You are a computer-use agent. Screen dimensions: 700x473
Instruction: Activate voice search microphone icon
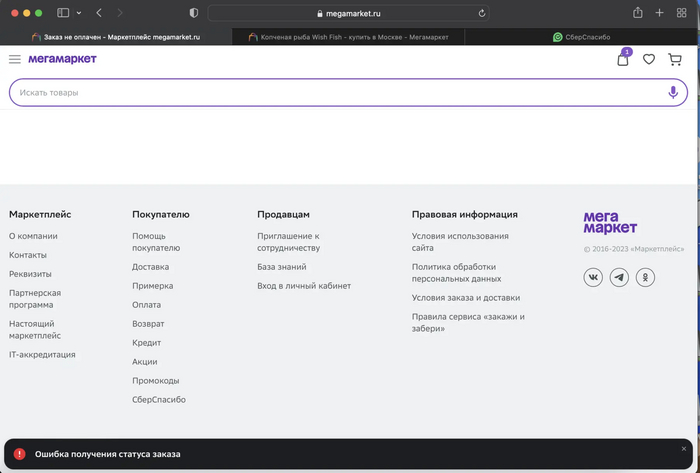673,92
